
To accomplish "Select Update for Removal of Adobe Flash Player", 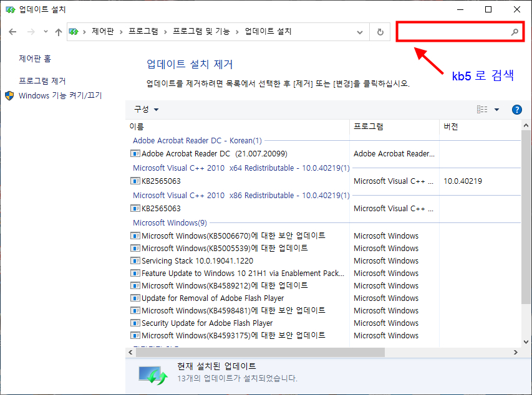I will coord(213,298).
